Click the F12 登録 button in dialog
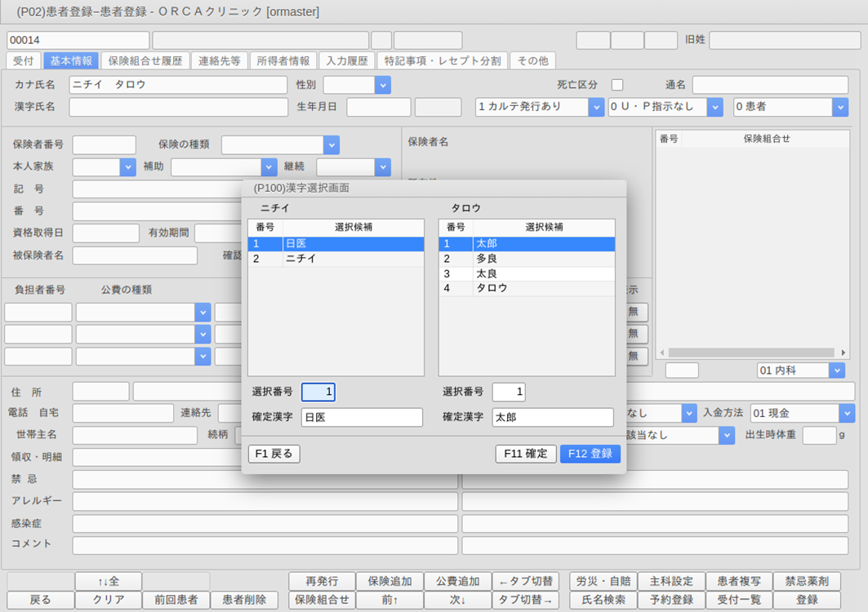This screenshot has height=612, width=868. (590, 454)
